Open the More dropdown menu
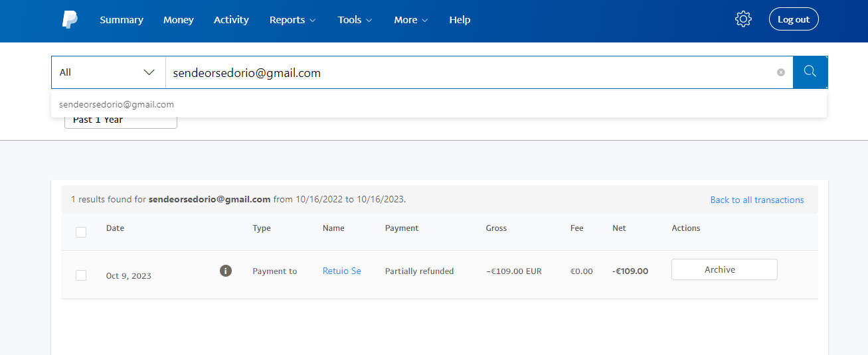This screenshot has height=355, width=868. pos(410,20)
